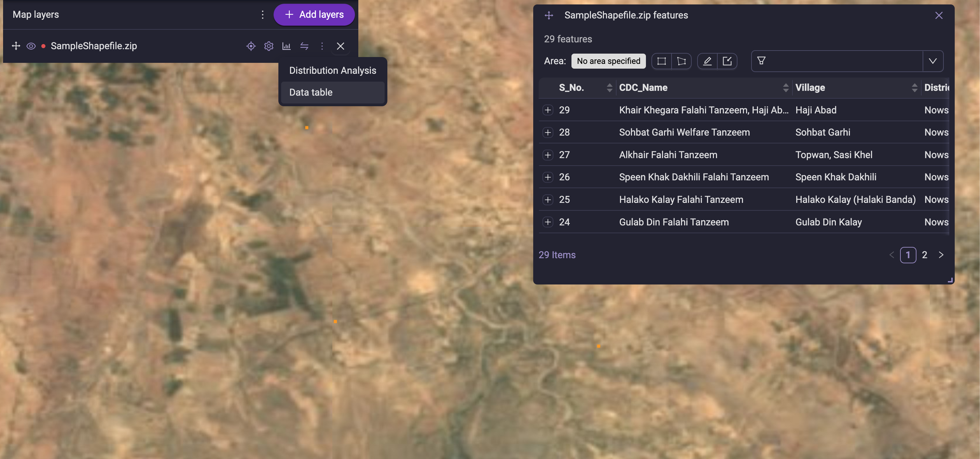Expand row 26 Speen Khak Dakhili
The height and width of the screenshot is (459, 980).
point(548,177)
